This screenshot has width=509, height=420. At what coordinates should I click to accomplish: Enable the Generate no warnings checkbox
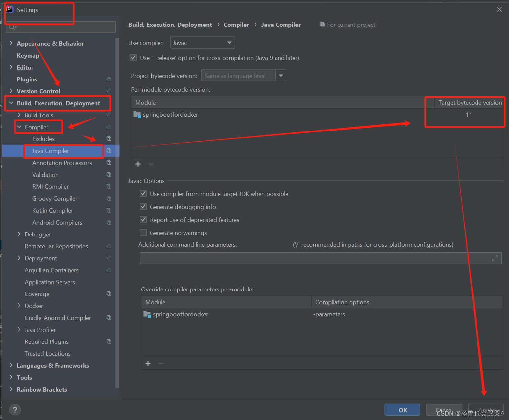[143, 232]
